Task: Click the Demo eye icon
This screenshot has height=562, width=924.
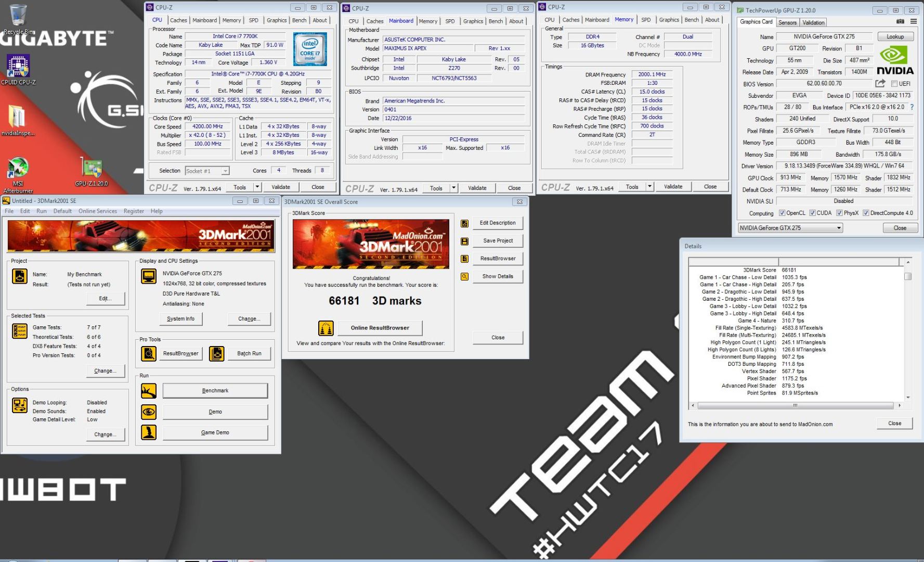Action: click(149, 412)
